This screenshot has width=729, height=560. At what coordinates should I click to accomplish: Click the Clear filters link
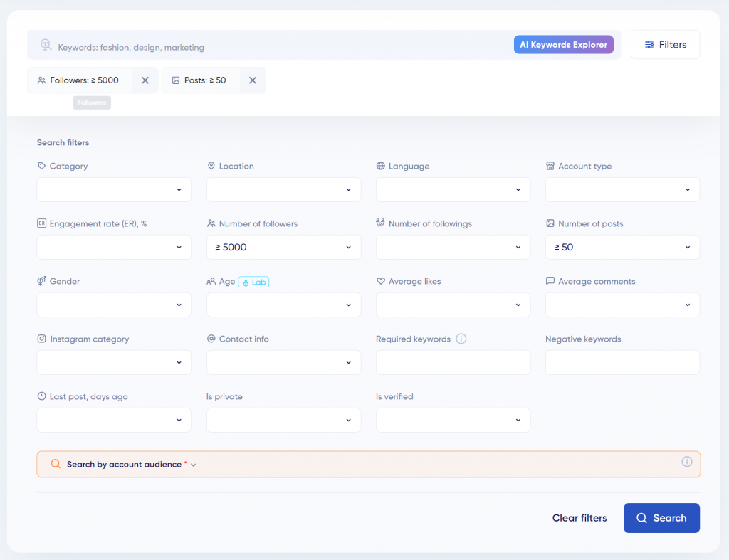(x=579, y=518)
